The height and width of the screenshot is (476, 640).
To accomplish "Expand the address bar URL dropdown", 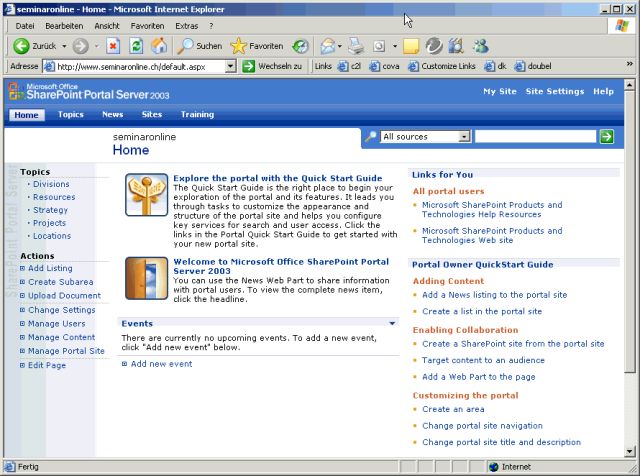I will click(231, 66).
